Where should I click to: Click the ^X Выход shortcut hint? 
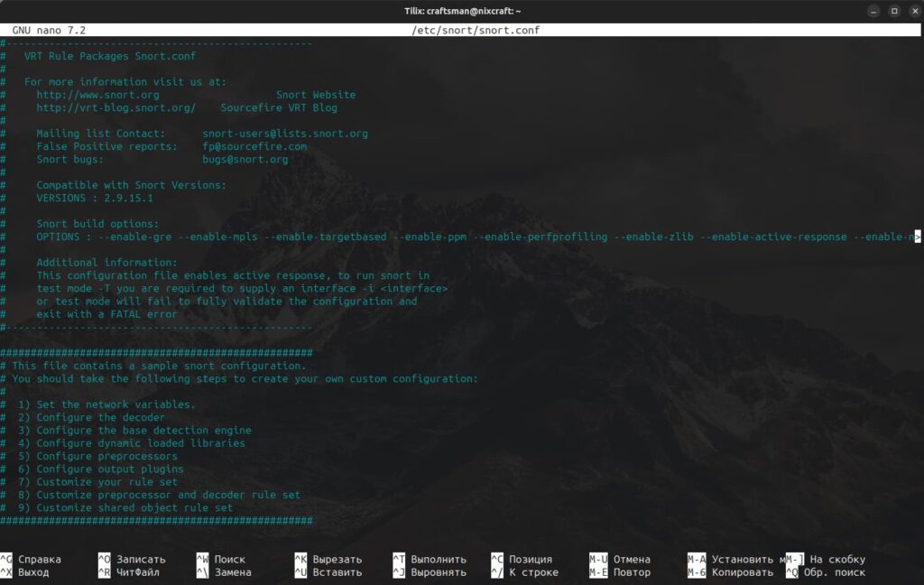[24, 572]
